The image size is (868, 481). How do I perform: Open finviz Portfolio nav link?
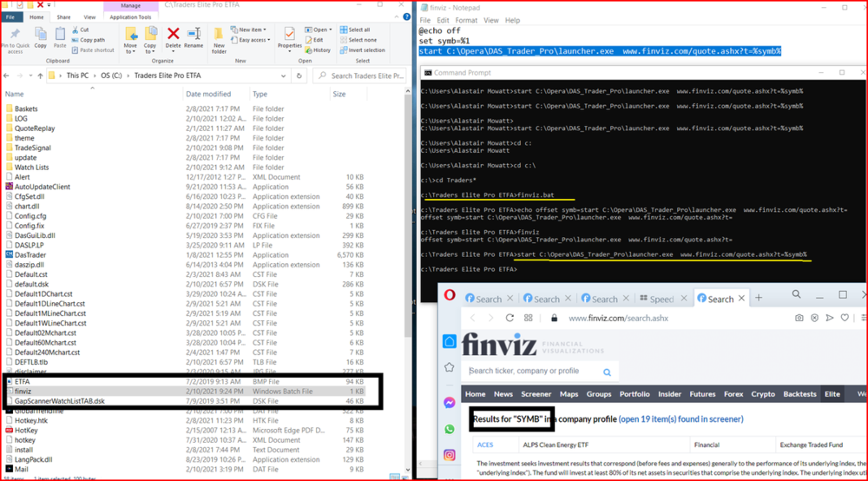pyautogui.click(x=635, y=394)
